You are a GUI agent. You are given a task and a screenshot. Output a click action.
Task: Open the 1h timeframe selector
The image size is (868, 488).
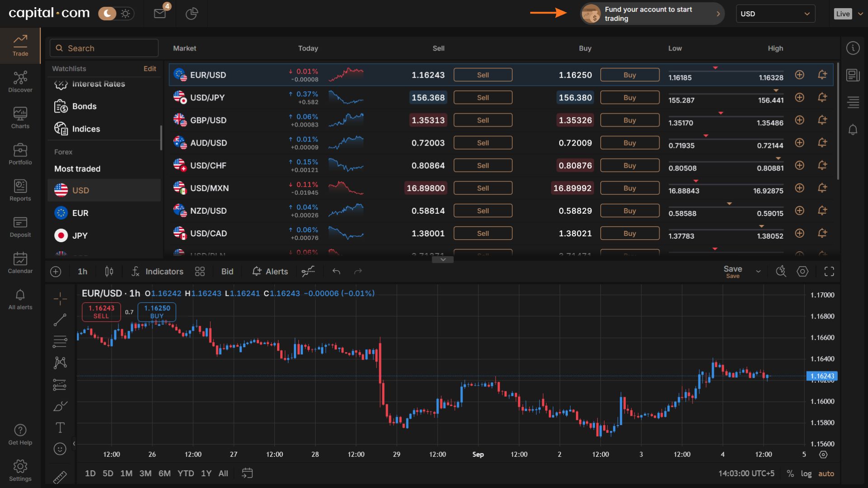tap(82, 272)
